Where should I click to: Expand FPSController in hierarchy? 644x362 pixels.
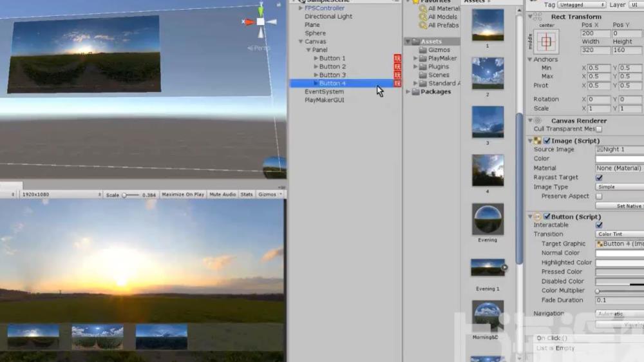tap(301, 8)
